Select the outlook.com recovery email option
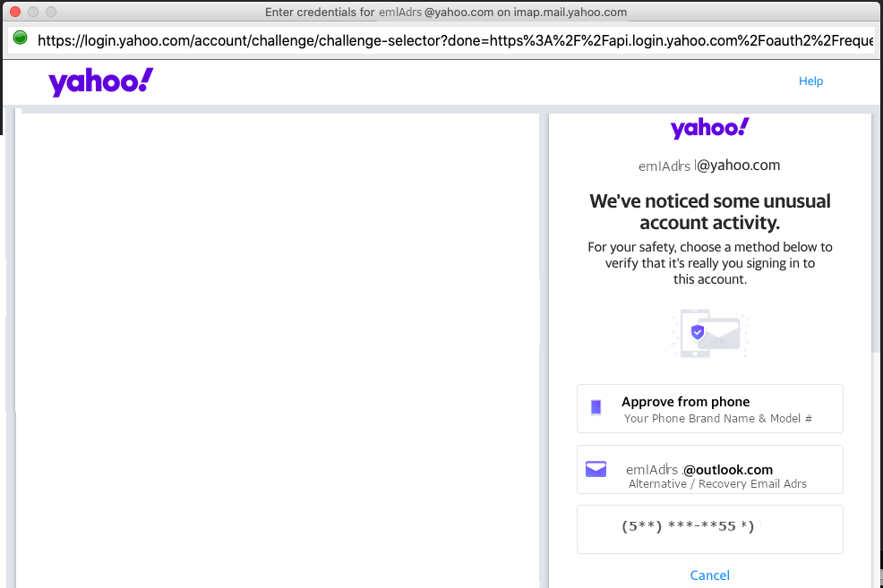 709,469
